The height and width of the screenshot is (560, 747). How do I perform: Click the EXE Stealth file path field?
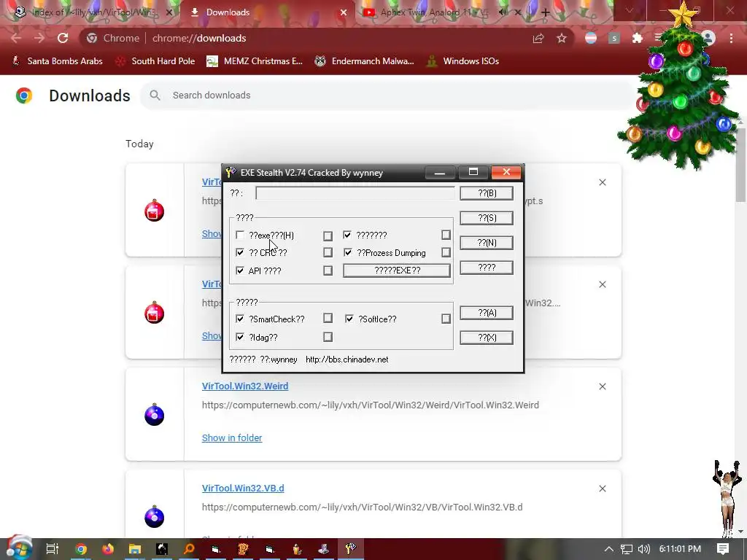point(355,193)
